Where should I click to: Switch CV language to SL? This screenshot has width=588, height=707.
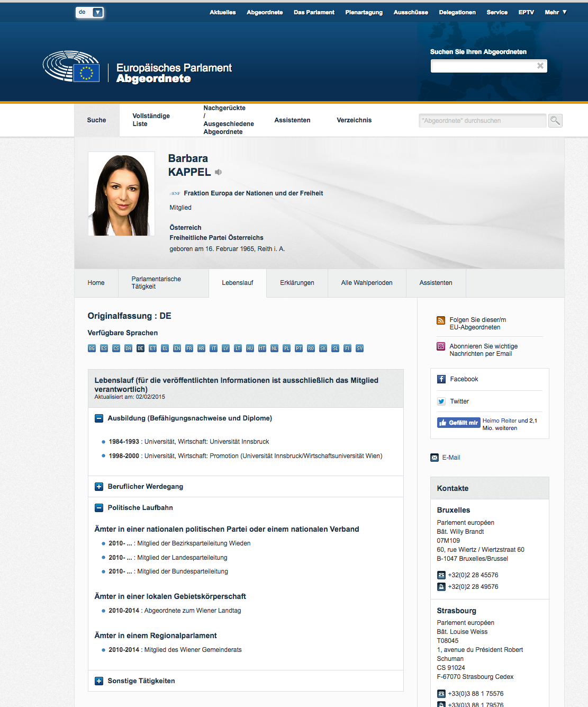[336, 348]
